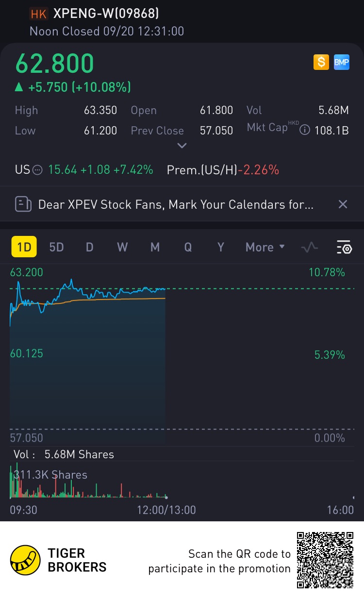
Task: Open the More chart periods dropdown
Action: tap(265, 247)
